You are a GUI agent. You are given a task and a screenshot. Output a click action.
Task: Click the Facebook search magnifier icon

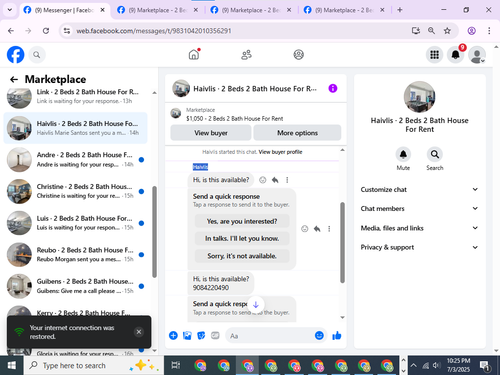coord(37,55)
